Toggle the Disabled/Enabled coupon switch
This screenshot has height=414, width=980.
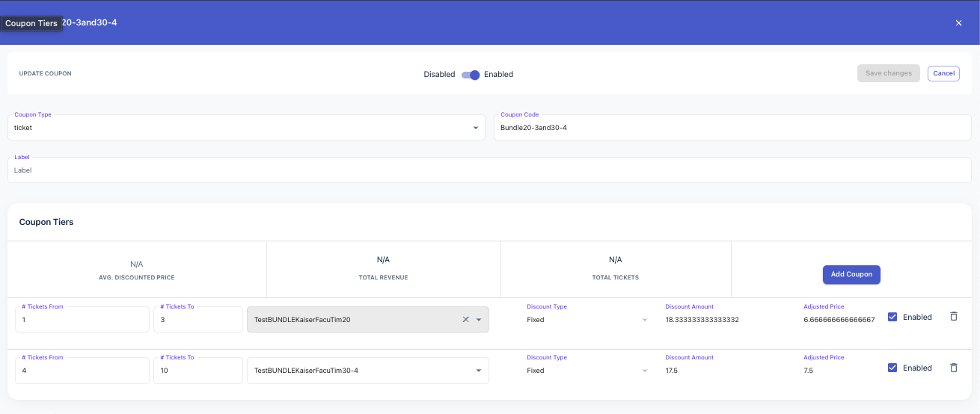click(471, 75)
